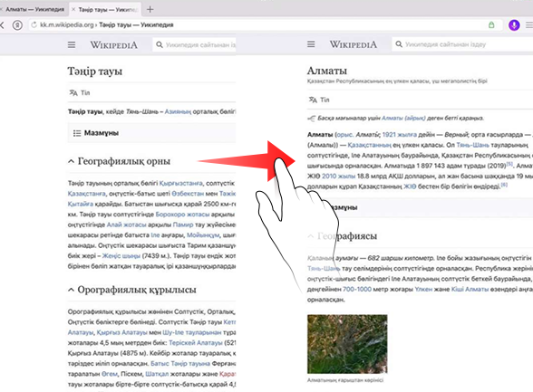Open the Мойынқұм link

pyautogui.click(x=203, y=235)
